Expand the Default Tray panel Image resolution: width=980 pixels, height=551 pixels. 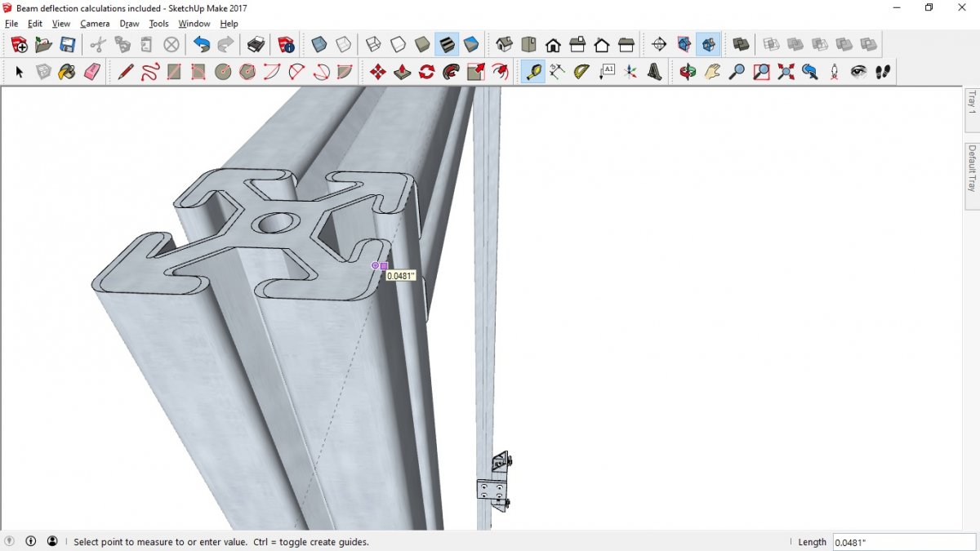coord(972,167)
